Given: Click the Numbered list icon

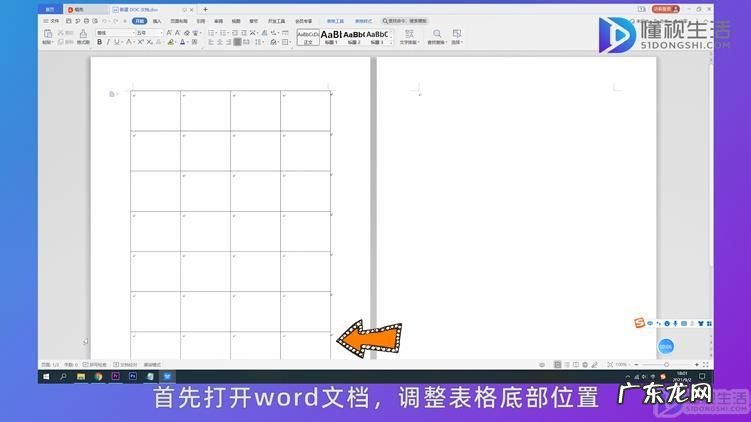Looking at the screenshot, I should [x=222, y=33].
